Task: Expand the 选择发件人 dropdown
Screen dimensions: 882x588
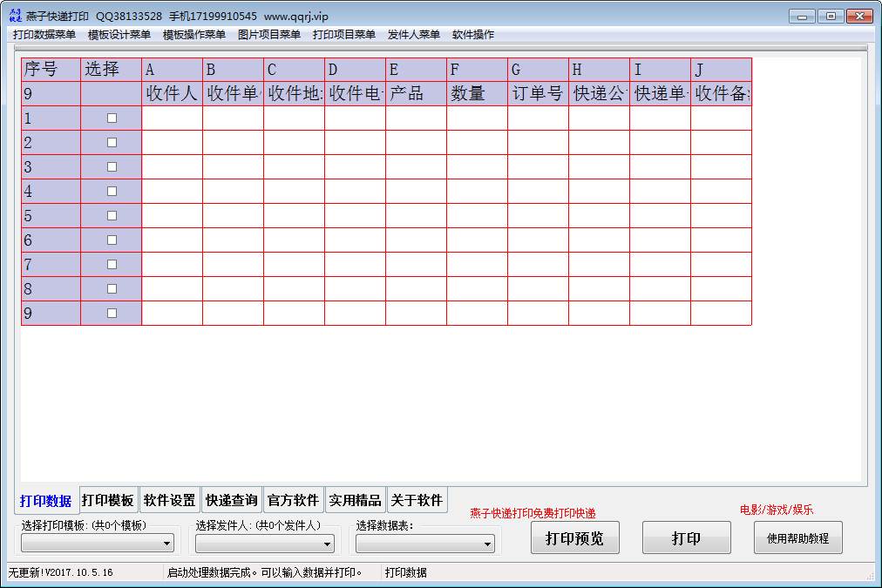Action: (x=330, y=543)
